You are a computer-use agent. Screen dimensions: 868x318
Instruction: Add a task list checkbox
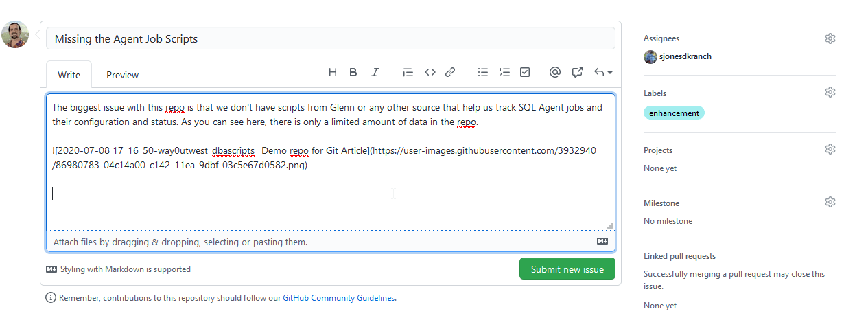coord(525,72)
